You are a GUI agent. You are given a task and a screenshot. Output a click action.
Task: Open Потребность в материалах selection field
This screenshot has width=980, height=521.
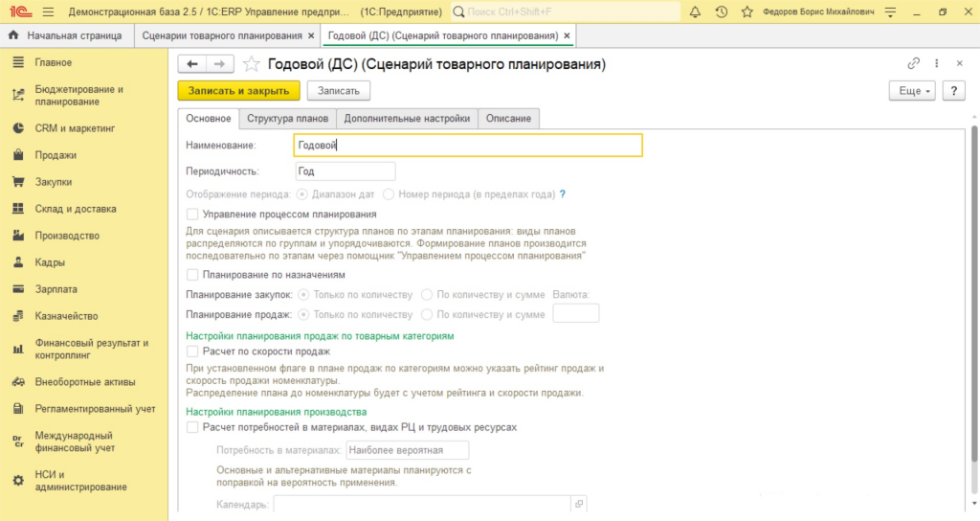click(407, 450)
